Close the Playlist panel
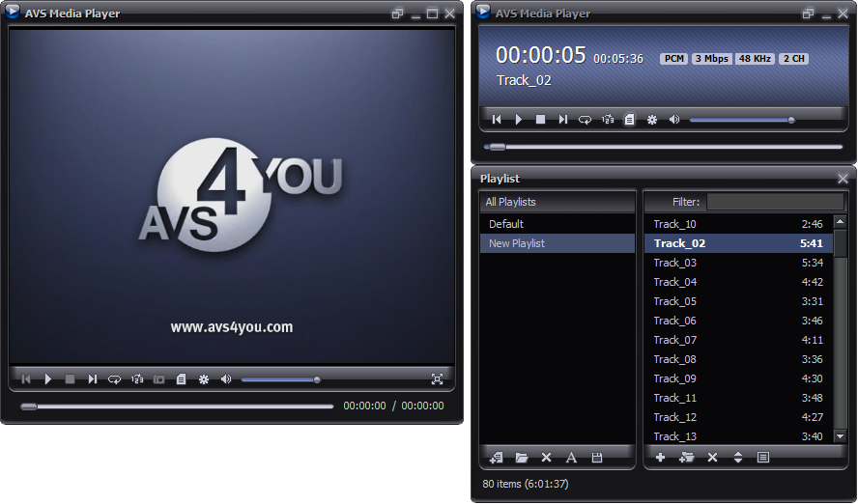The width and height of the screenshot is (858, 504). 843,179
